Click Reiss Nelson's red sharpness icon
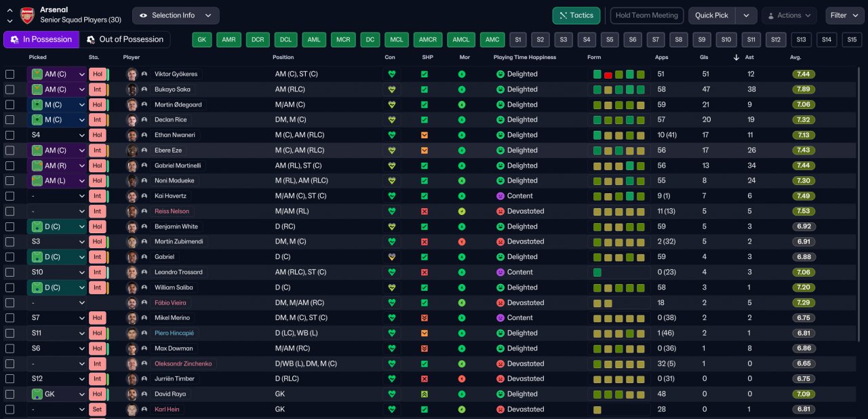Screen dimensions: 868x419 425,212
